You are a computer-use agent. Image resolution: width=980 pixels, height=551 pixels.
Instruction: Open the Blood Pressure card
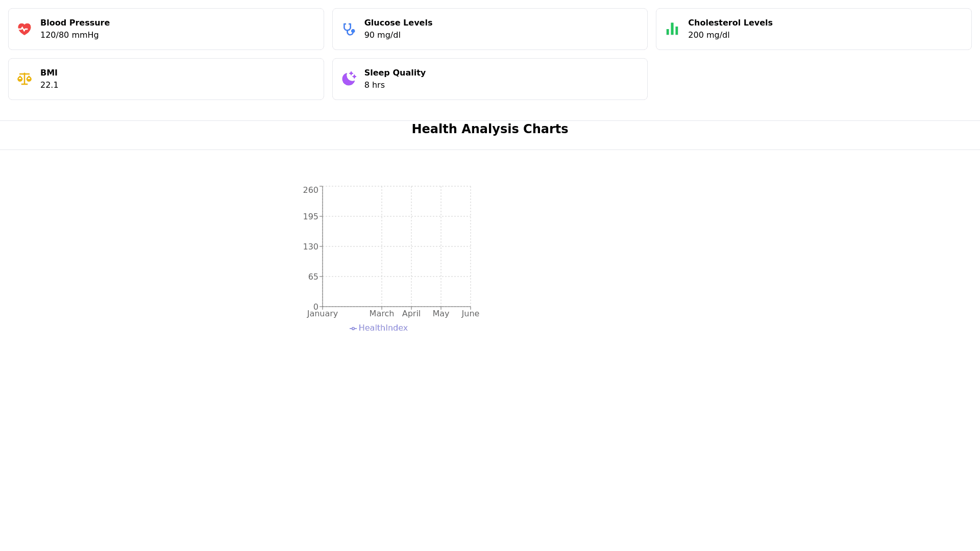tap(166, 29)
